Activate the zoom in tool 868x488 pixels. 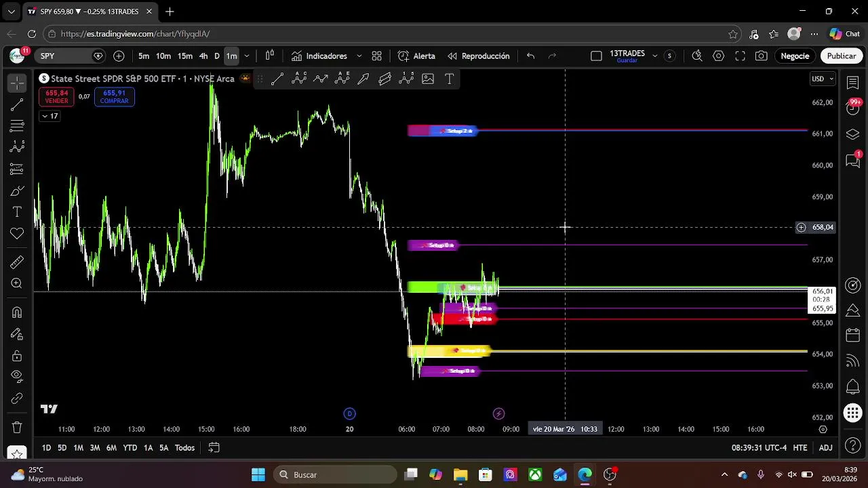point(17,283)
